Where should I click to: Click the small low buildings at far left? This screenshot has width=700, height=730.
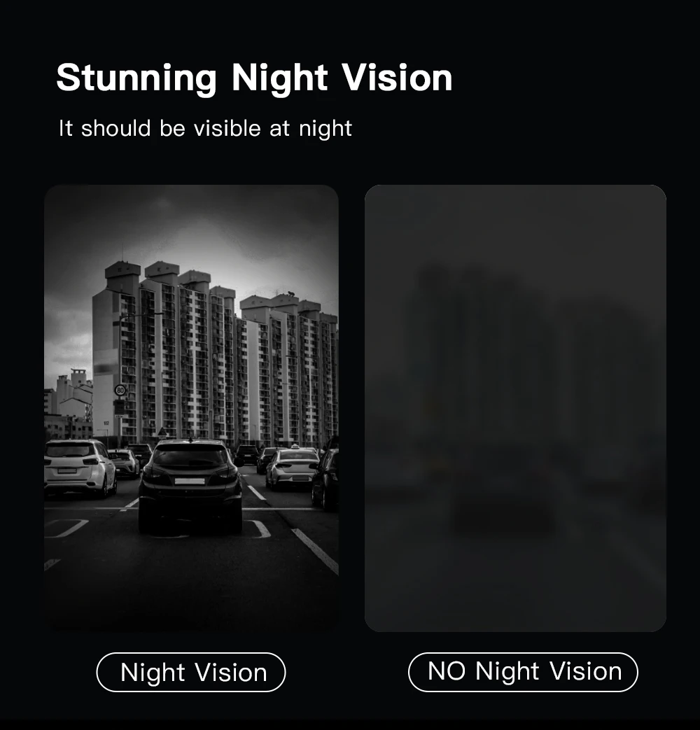(68, 404)
